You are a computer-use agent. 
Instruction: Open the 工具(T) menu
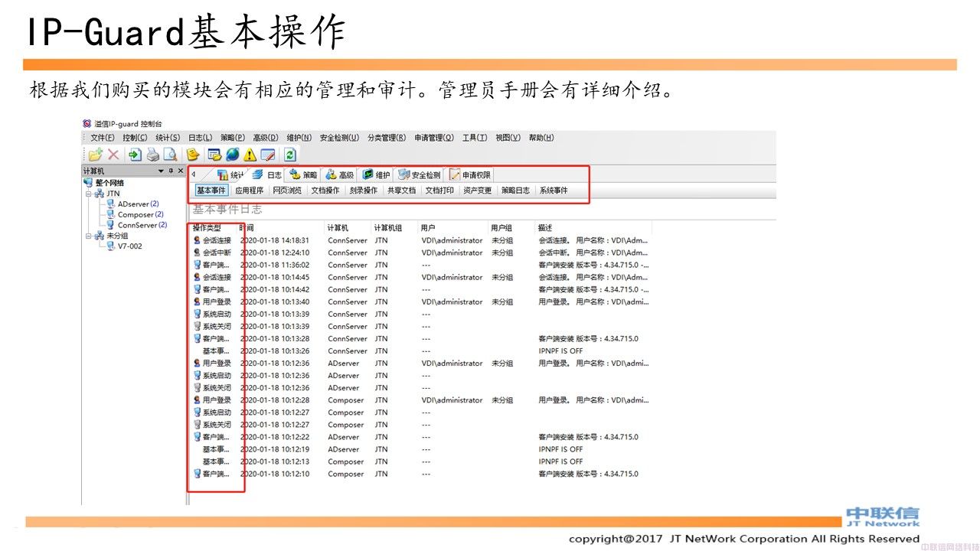click(475, 138)
